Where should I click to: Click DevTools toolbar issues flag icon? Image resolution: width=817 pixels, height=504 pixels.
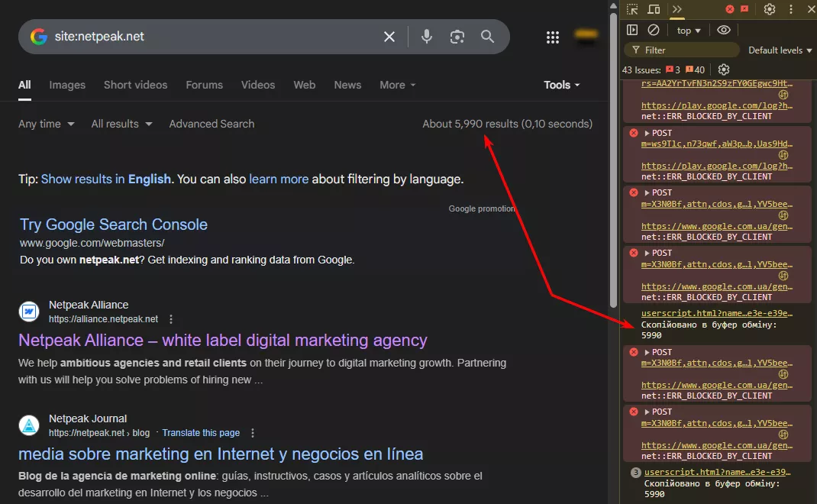pyautogui.click(x=744, y=9)
